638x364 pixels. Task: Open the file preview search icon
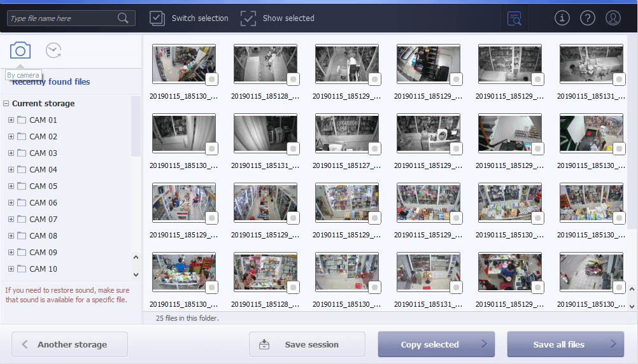[x=514, y=18]
